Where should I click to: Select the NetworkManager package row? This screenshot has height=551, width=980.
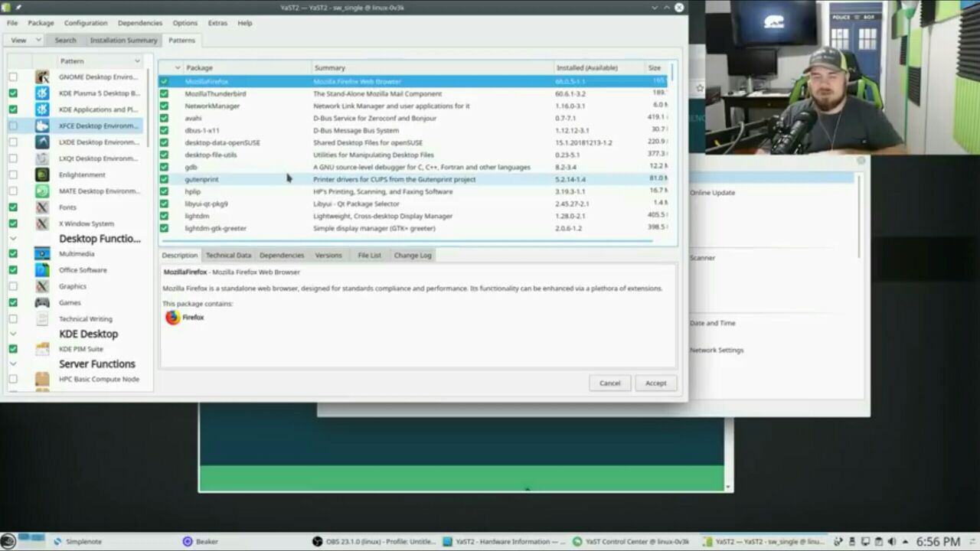coord(413,106)
